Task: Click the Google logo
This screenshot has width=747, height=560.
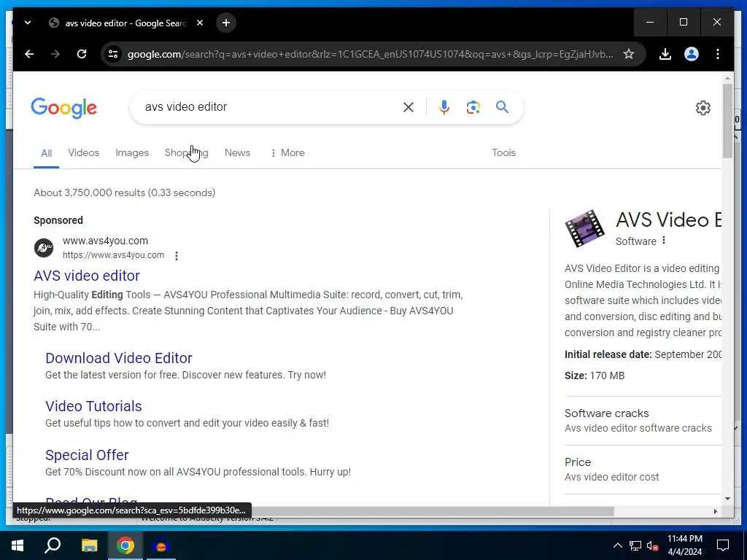Action: tap(64, 108)
